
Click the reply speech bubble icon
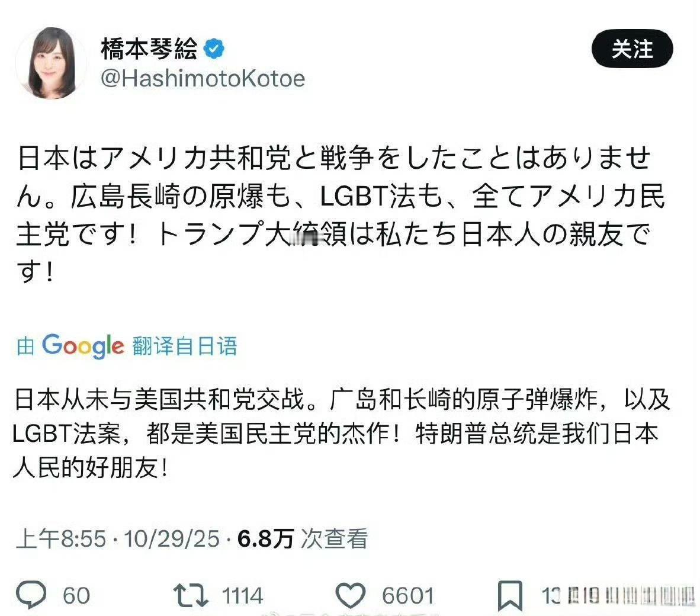pos(31,595)
